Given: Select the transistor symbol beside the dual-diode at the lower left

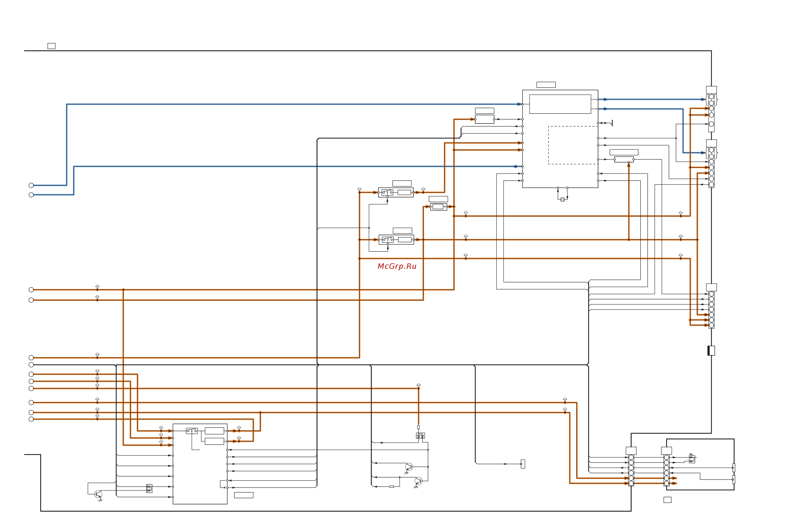Looking at the screenshot, I should (x=98, y=494).
